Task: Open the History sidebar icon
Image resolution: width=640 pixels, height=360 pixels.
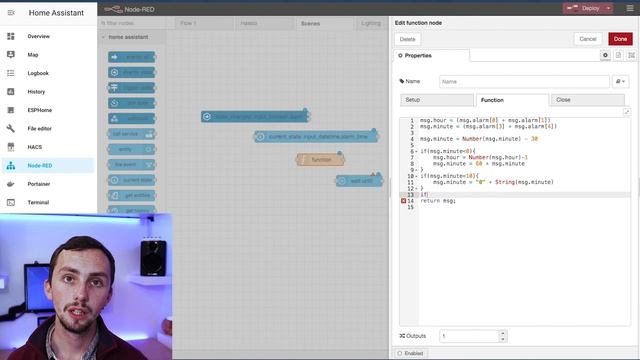Action: [11, 91]
